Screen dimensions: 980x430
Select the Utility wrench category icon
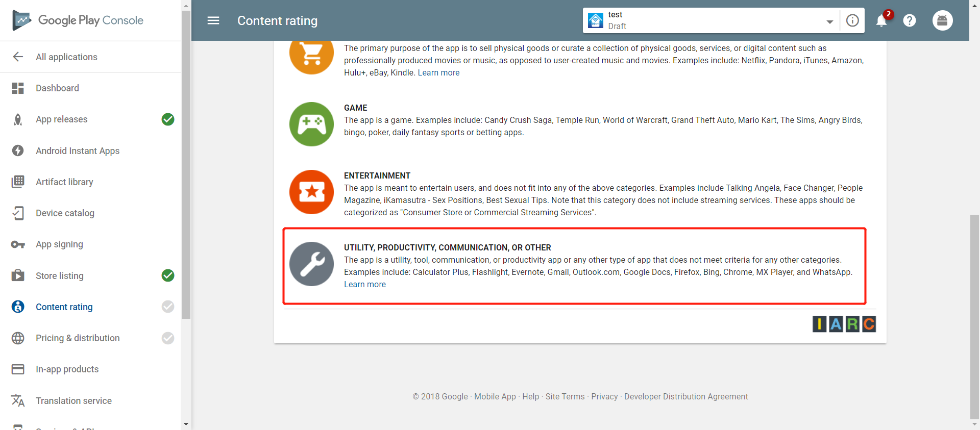tap(311, 264)
